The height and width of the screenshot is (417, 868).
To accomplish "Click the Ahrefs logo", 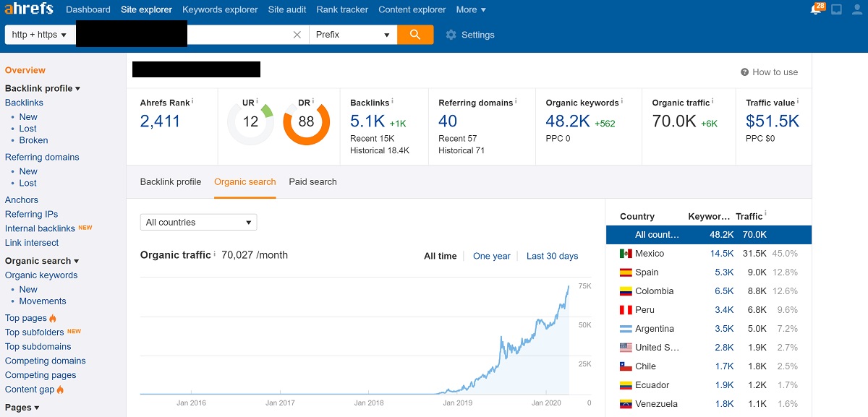I will [x=30, y=9].
